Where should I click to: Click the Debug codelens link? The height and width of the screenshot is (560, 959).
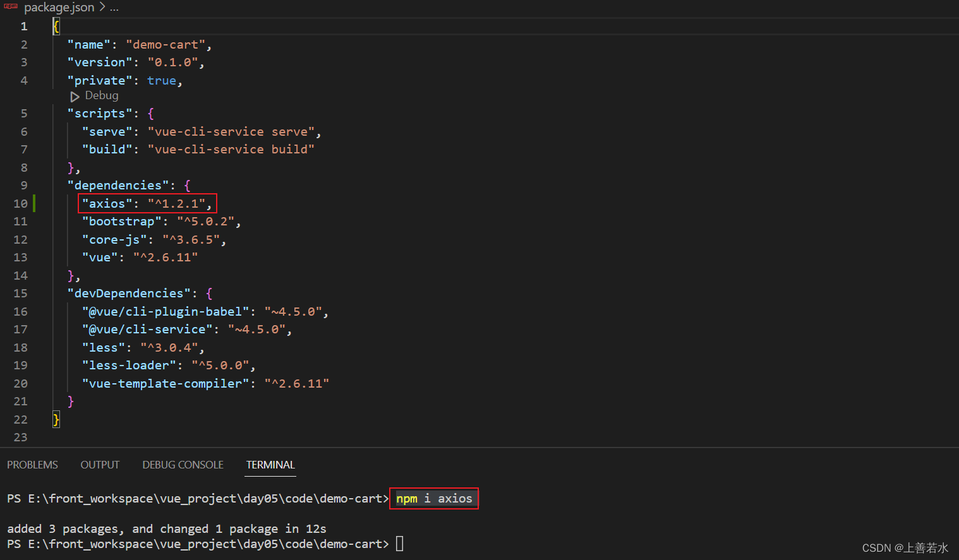click(102, 95)
